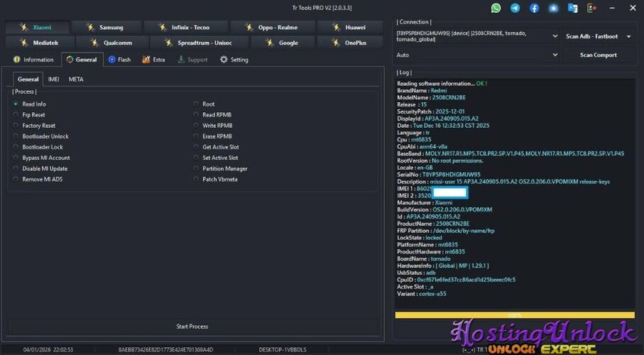Select the Root option
The image size is (644, 355).
(x=204, y=104)
